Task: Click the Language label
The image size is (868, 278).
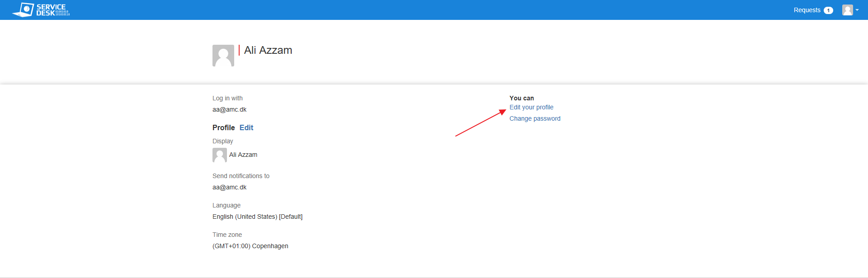Action: point(226,205)
